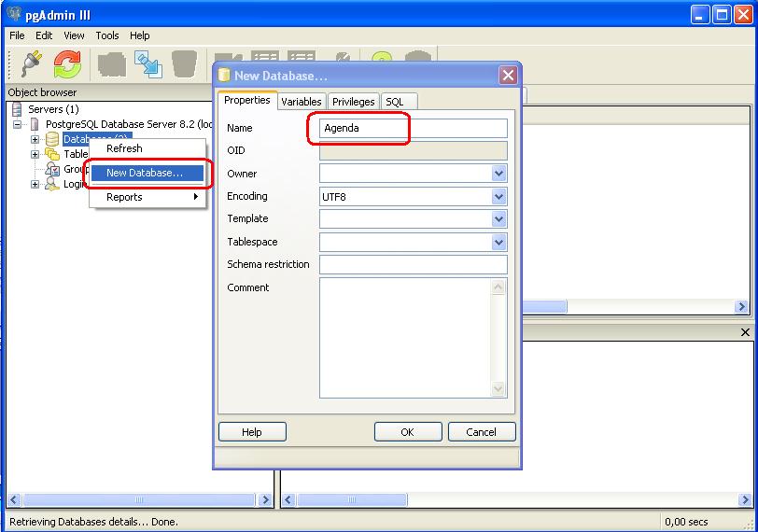The image size is (758, 532).
Task: Click the Login roles user icon
Action: coord(51,184)
